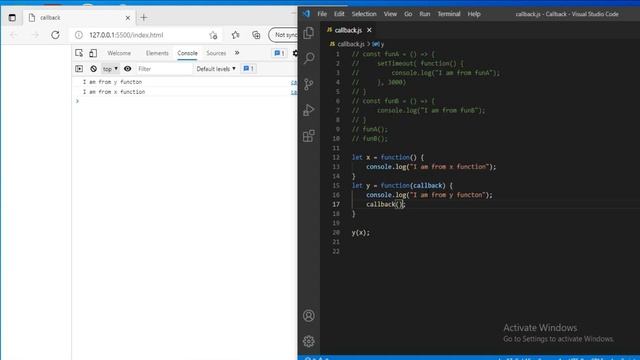Toggle device emulation in DevTools

pos(93,53)
